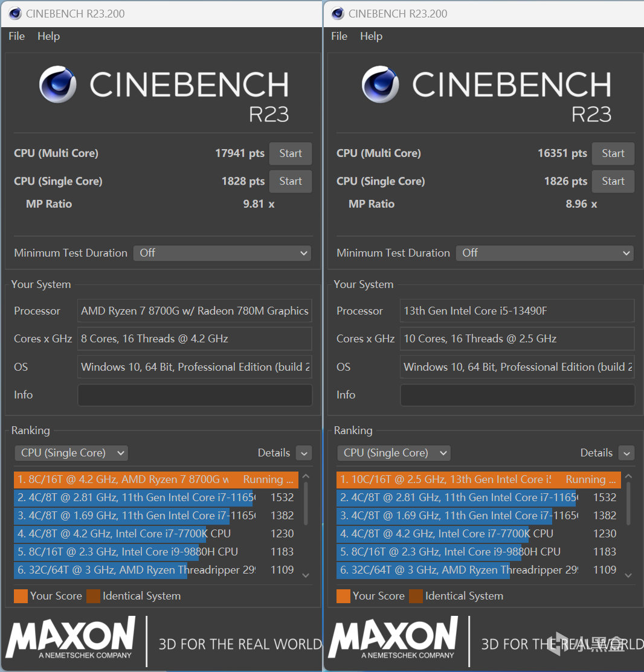
Task: Click brown Identical System swatch in right window
Action: [x=416, y=596]
